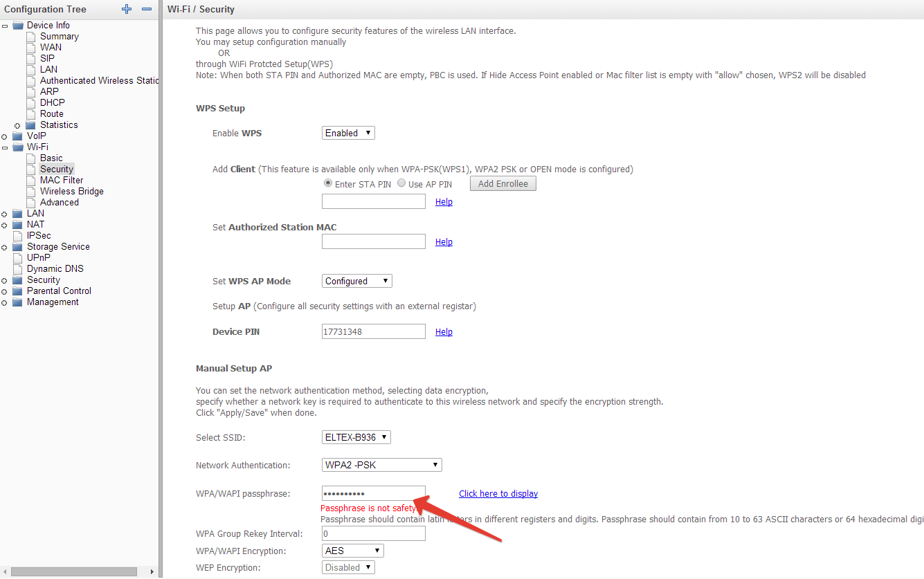The width and height of the screenshot is (924, 579).
Task: Click the Parental Control folder icon
Action: click(18, 291)
